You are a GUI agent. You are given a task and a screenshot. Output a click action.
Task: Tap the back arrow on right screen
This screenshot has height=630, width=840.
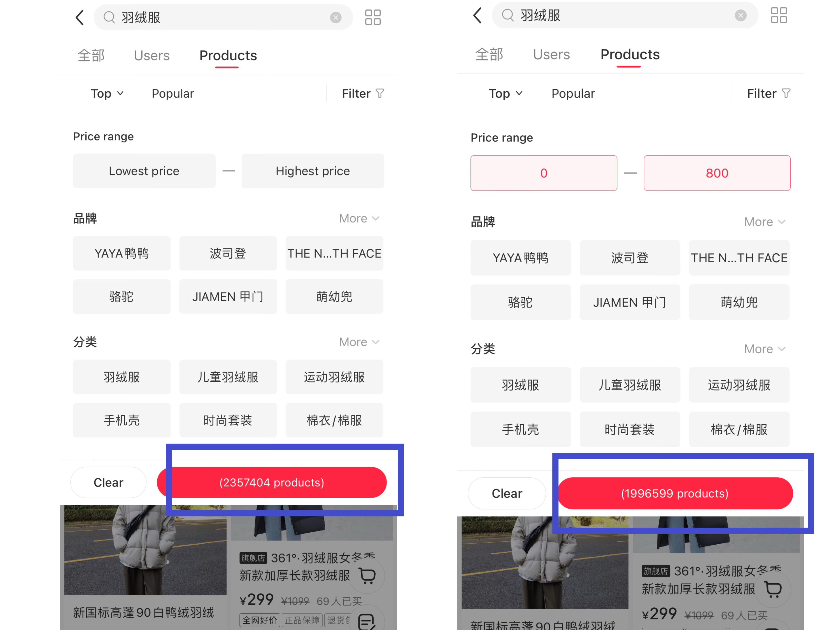point(477,16)
